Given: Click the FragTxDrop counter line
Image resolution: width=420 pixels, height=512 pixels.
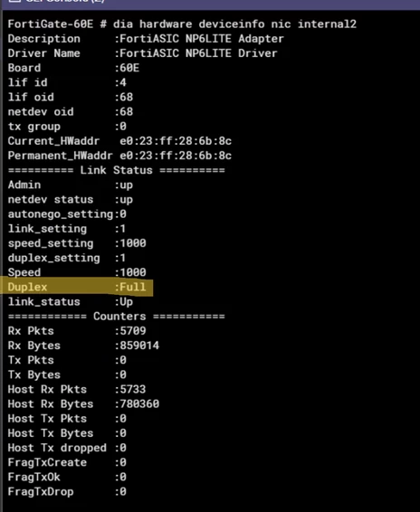Looking at the screenshot, I should [67, 492].
